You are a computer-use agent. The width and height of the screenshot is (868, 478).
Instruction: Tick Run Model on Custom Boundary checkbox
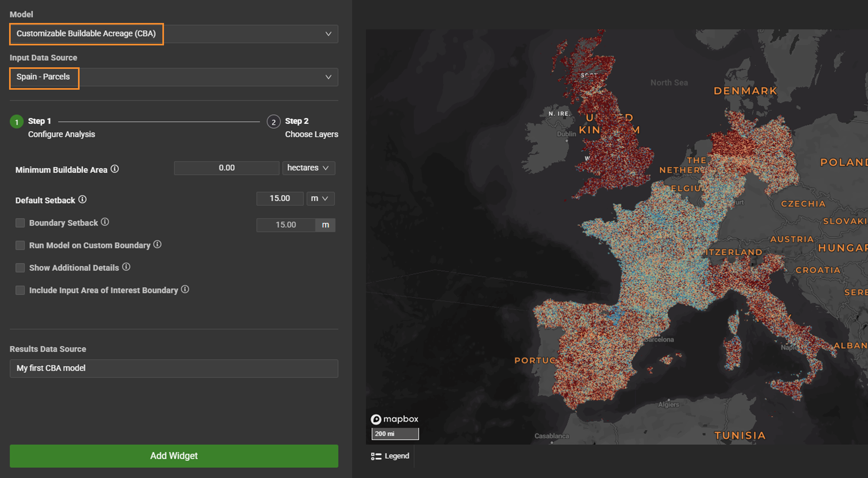(x=20, y=245)
